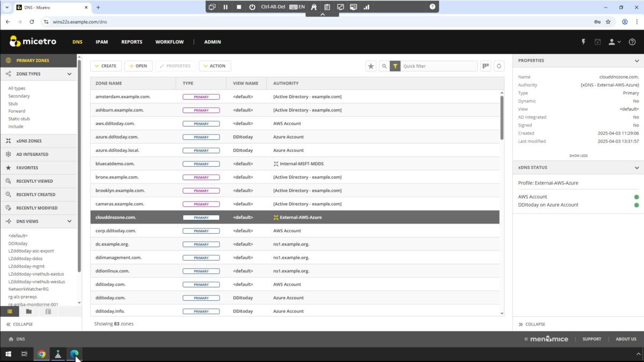Select the Forward zone type filter

(x=16, y=110)
